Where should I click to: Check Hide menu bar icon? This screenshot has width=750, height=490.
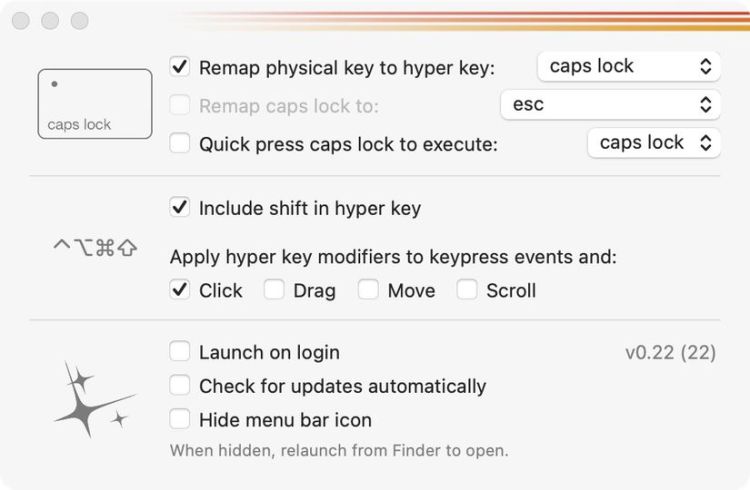tap(180, 420)
